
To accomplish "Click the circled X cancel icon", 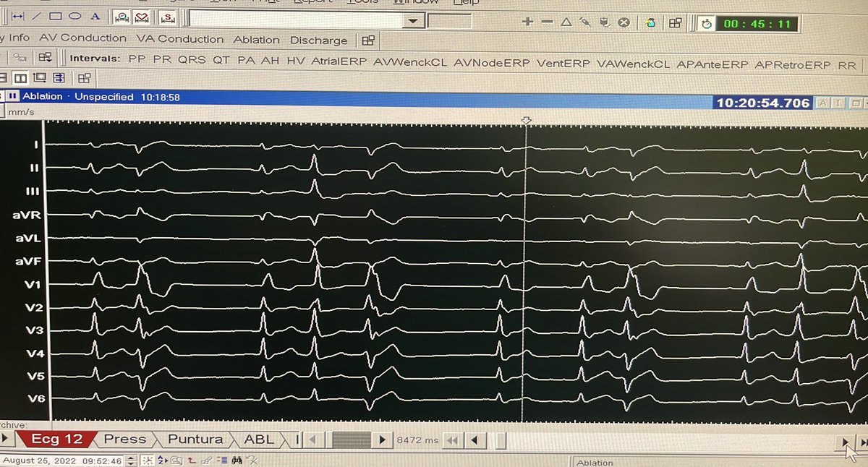I will [x=624, y=22].
